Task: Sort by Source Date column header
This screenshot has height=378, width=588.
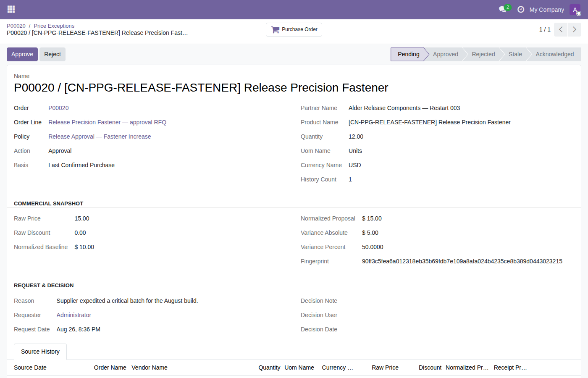Action: click(x=30, y=367)
